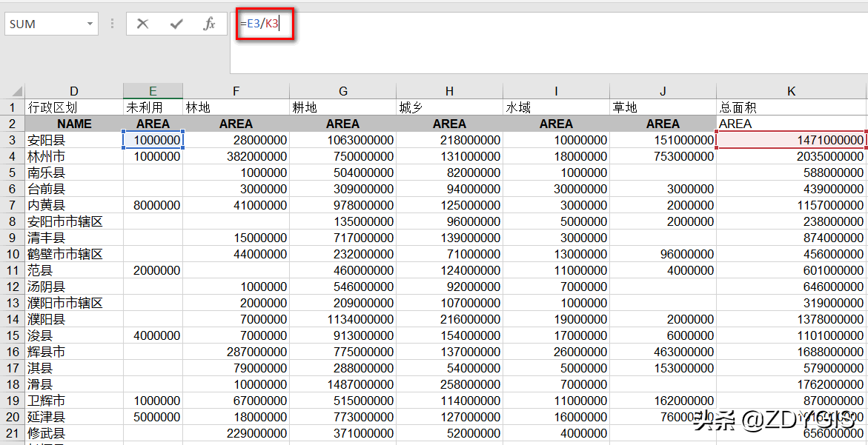Click the 水域 header cell
This screenshot has height=445, width=868.
click(557, 107)
